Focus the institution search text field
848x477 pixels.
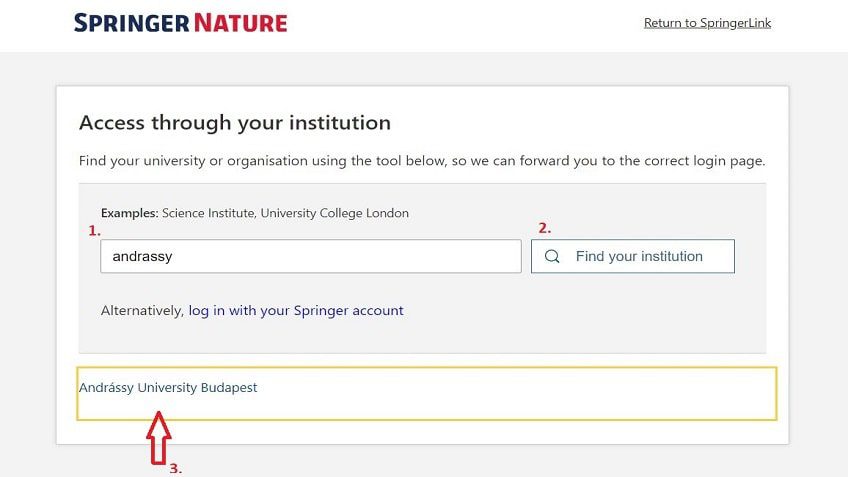point(310,256)
